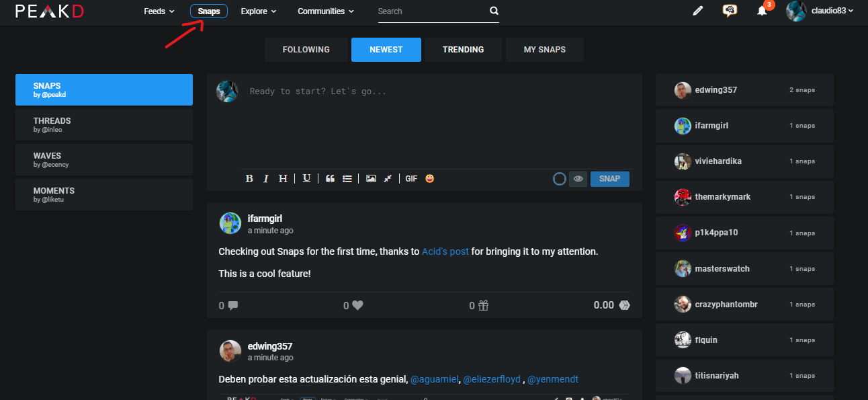The image size is (868, 400).
Task: Click comment icon on ifarmgirl's snap
Action: point(233,305)
